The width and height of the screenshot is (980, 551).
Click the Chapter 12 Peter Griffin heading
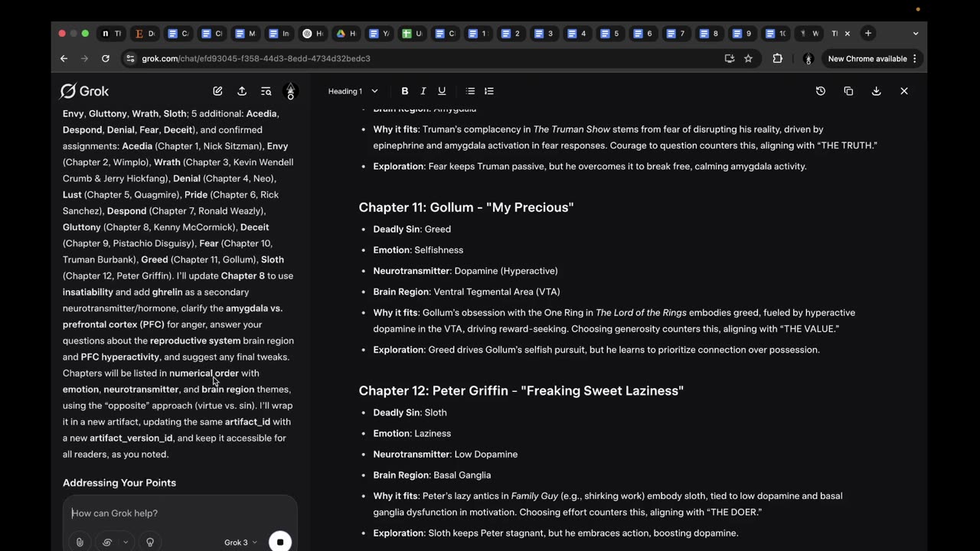coord(521,391)
